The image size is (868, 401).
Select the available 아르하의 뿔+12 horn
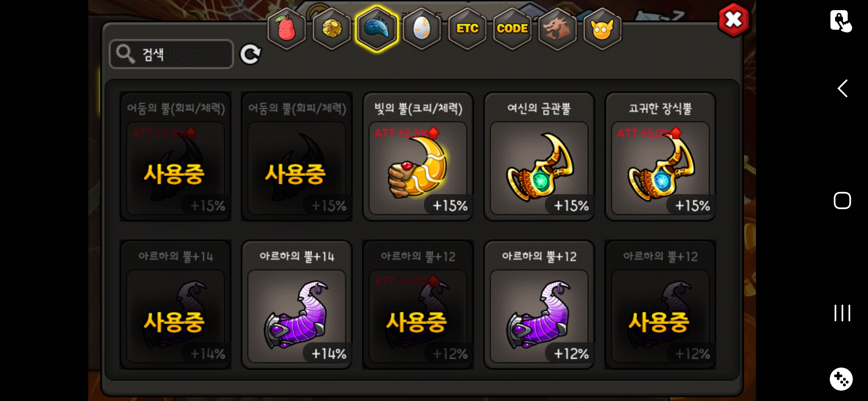click(x=539, y=304)
